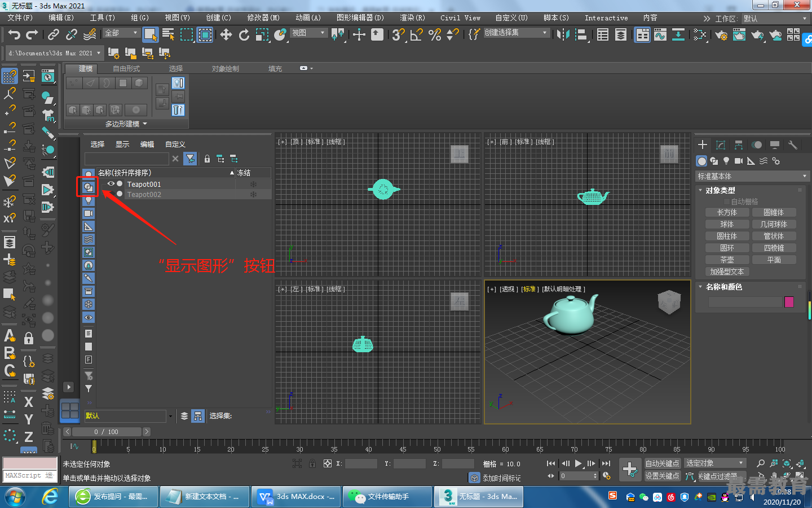Click Display Lights bulb icon in explorer

coord(89,200)
